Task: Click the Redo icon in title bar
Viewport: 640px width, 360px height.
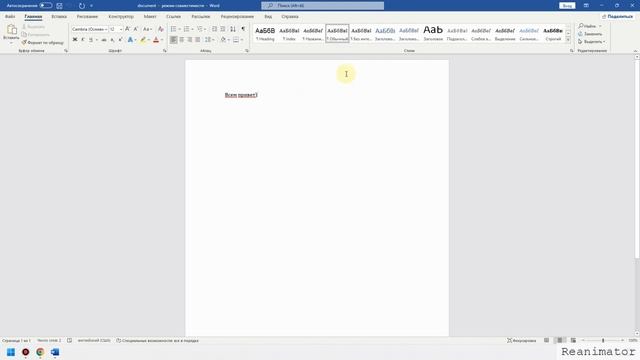Action: [82, 6]
